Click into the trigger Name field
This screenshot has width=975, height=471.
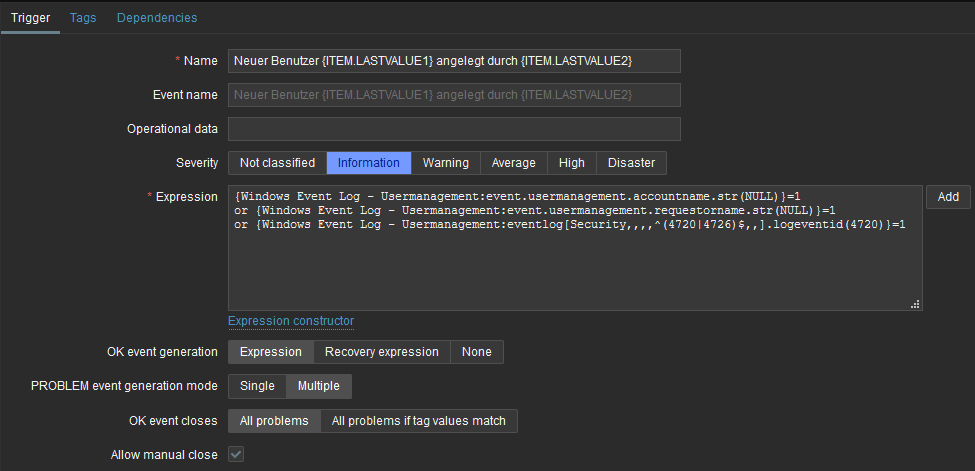click(454, 61)
